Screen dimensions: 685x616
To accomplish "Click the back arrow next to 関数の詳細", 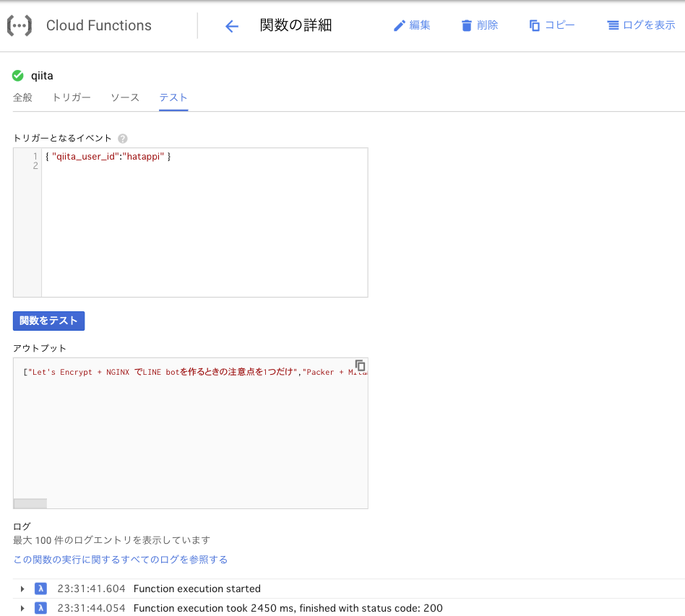I will (x=231, y=25).
